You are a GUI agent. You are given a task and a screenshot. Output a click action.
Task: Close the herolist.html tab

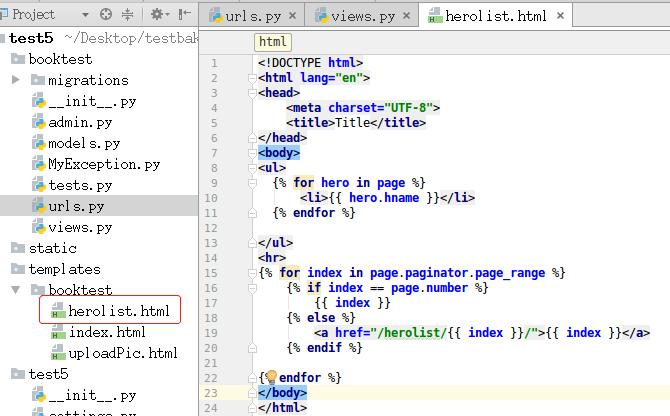coord(560,16)
